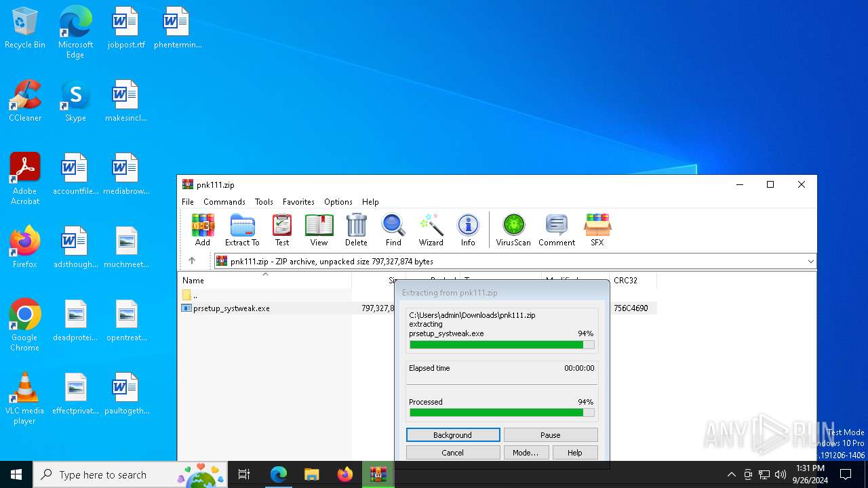Image resolution: width=868 pixels, height=488 pixels.
Task: Open the View toolbar icon
Action: [319, 230]
